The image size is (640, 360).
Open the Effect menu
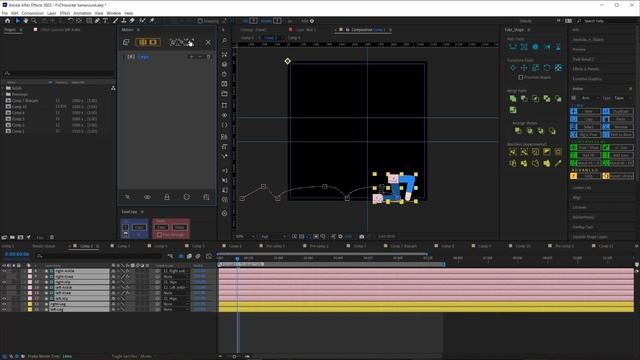65,13
